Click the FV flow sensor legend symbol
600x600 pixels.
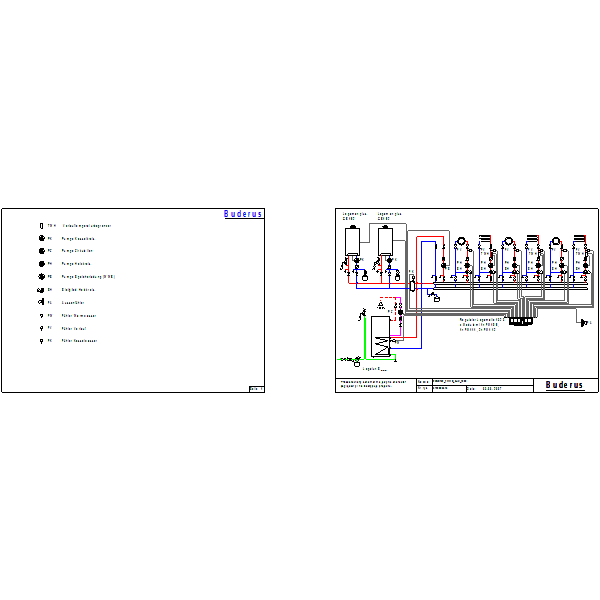coord(41,328)
